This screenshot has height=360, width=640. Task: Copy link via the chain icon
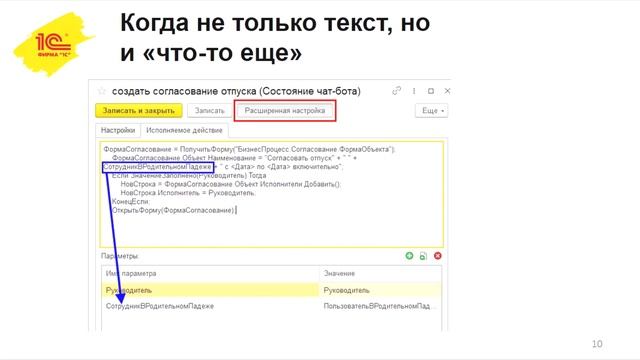pyautogui.click(x=396, y=91)
